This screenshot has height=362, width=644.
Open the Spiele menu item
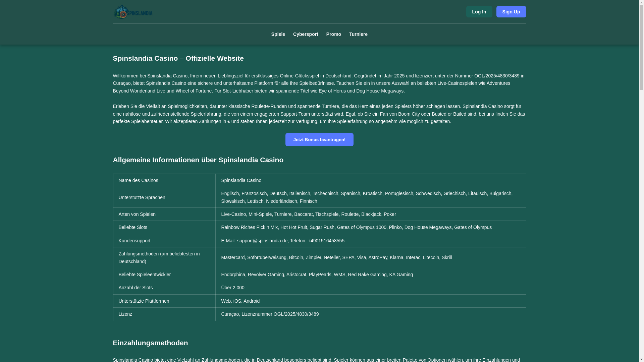click(278, 34)
